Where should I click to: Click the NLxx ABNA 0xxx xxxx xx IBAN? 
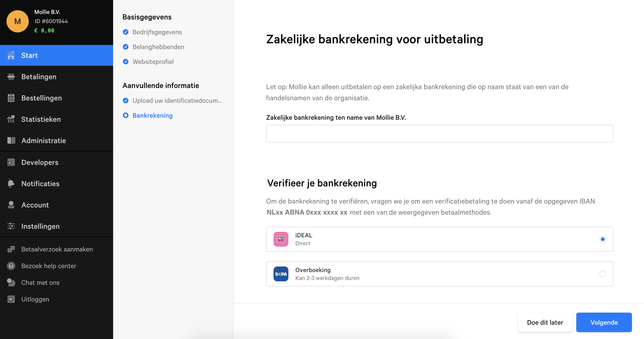(x=307, y=212)
